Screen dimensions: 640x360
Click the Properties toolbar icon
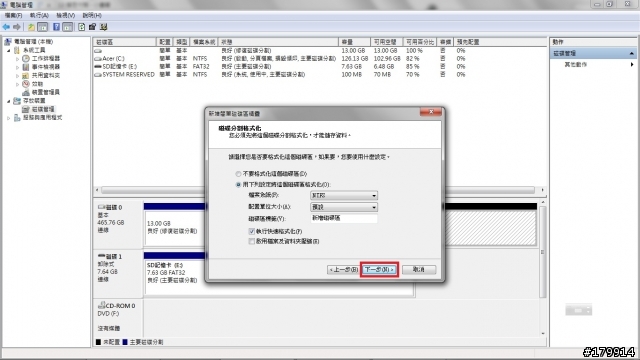click(x=92, y=27)
